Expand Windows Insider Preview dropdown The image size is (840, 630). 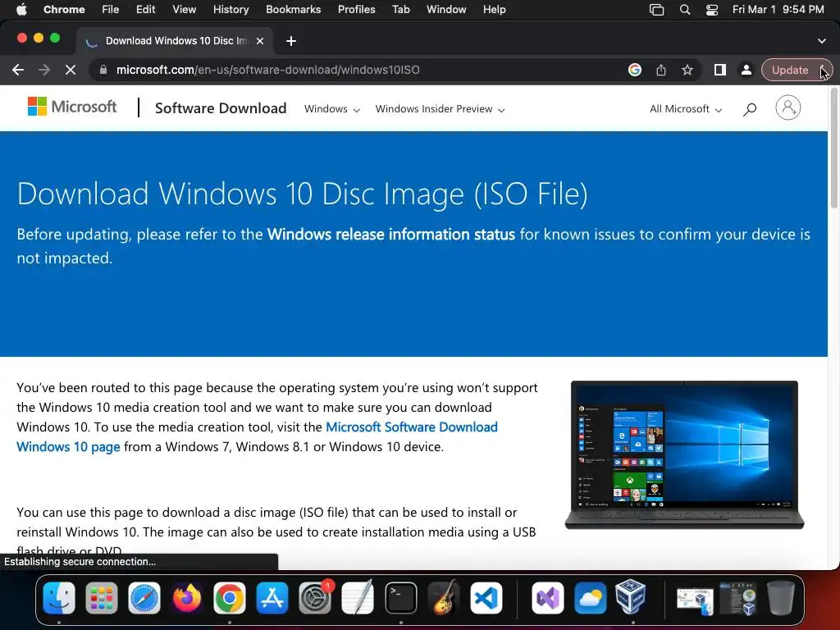pyautogui.click(x=440, y=109)
